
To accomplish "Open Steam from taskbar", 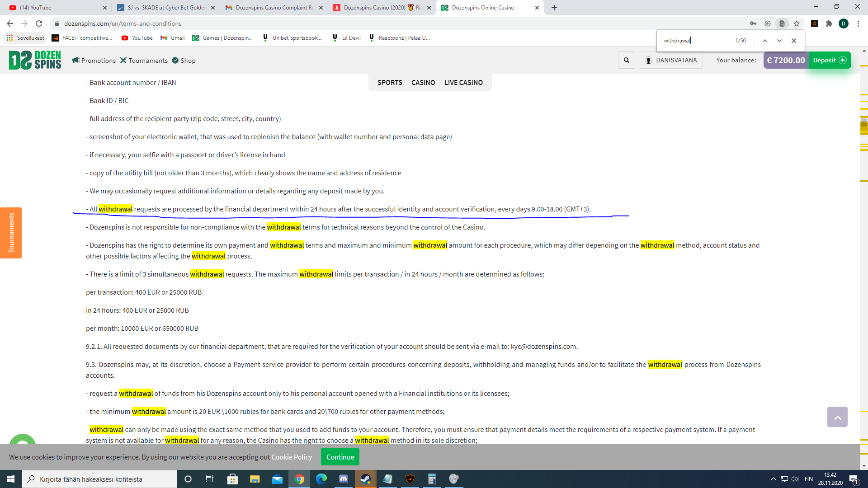I will pyautogui.click(x=366, y=479).
